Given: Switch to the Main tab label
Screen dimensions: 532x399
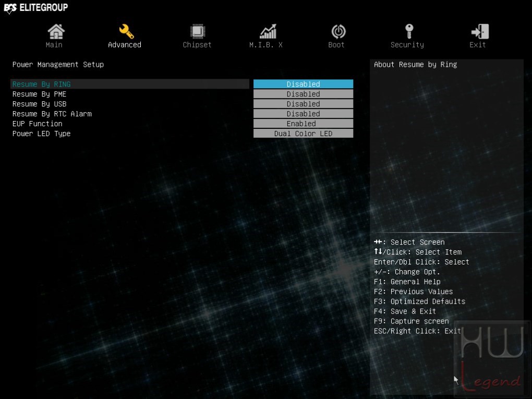Looking at the screenshot, I should 54,45.
